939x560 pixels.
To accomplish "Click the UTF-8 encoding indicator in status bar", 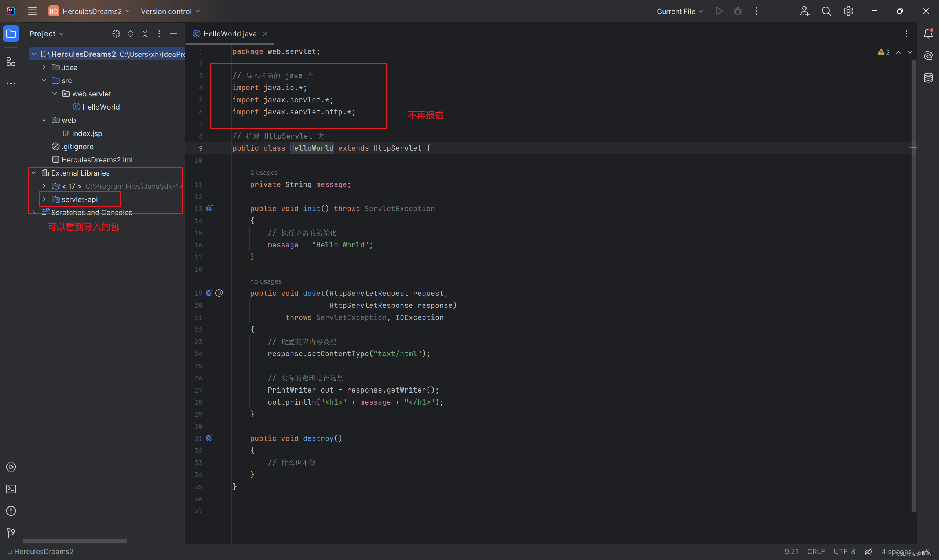I will click(x=845, y=551).
